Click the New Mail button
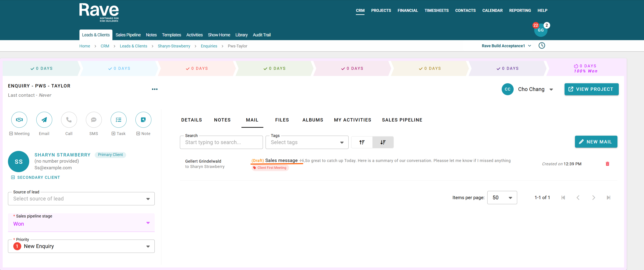644x270 pixels. (x=596, y=142)
